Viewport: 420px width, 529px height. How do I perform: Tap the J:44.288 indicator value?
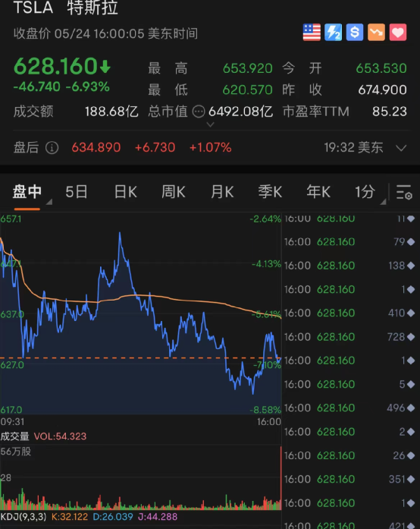click(158, 517)
